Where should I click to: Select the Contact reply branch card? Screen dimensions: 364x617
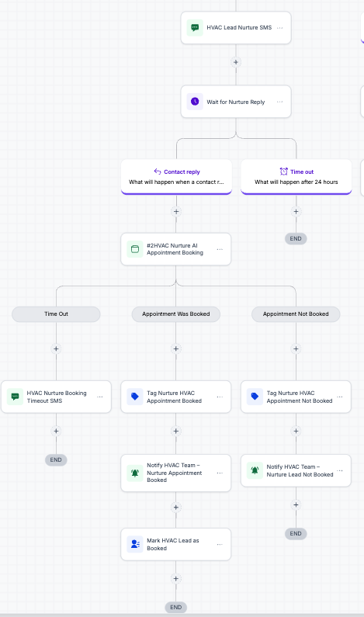(176, 177)
